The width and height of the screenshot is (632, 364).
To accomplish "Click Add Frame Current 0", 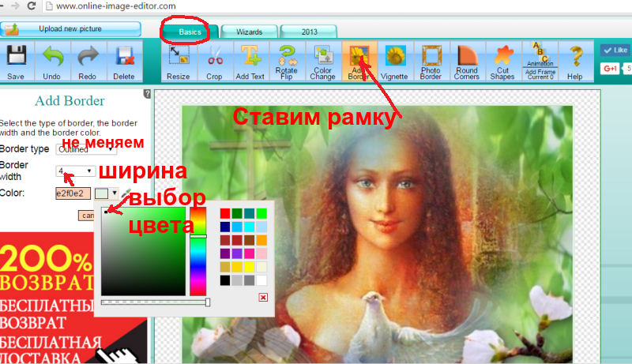I will click(540, 74).
